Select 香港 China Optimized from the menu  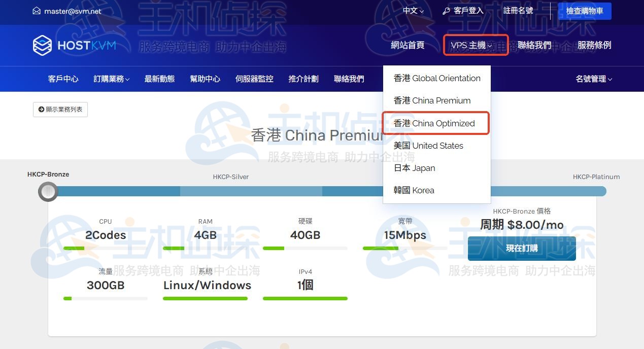(x=435, y=123)
